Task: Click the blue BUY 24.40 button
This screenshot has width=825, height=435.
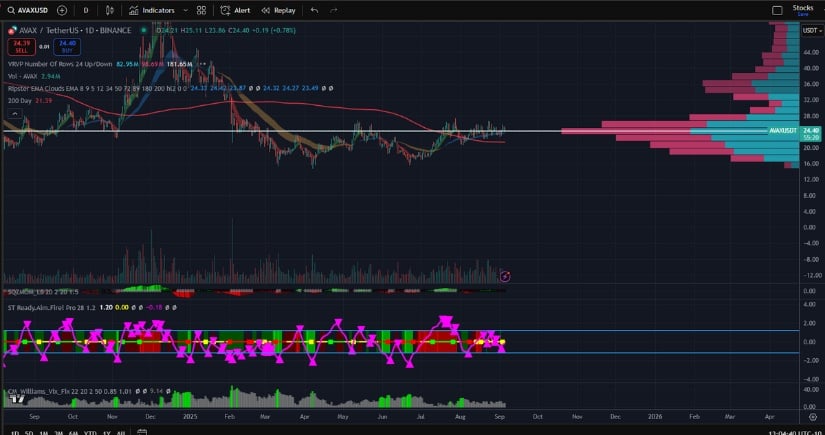Action: tap(67, 47)
